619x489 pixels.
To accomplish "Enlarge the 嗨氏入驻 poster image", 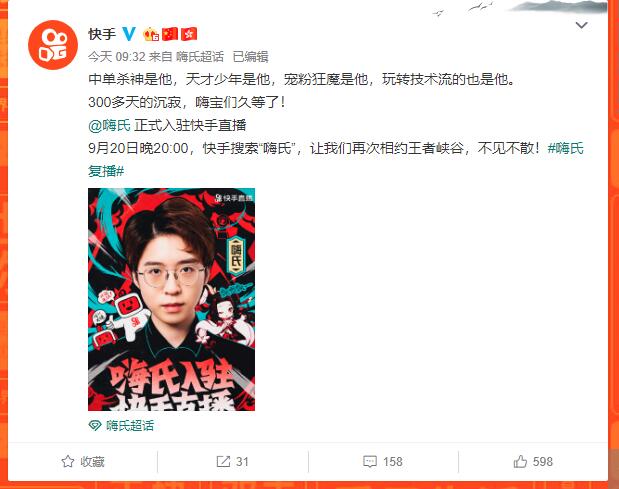I will [171, 300].
